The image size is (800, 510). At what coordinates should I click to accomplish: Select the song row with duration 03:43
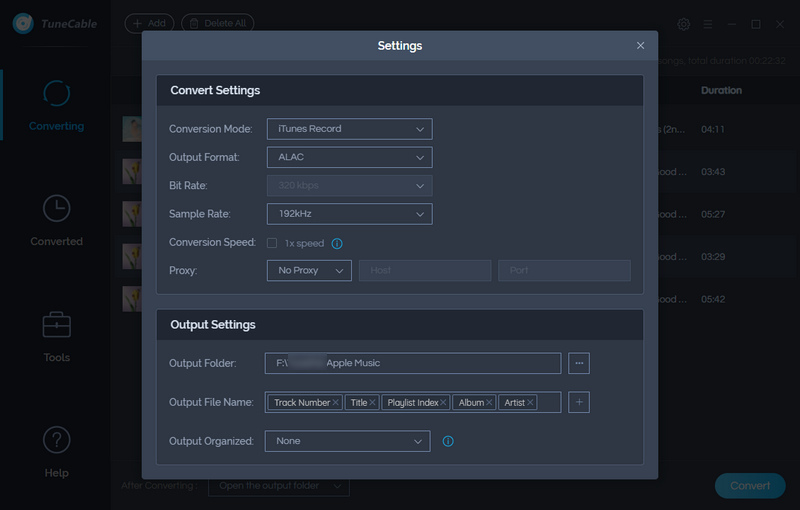pos(457,172)
